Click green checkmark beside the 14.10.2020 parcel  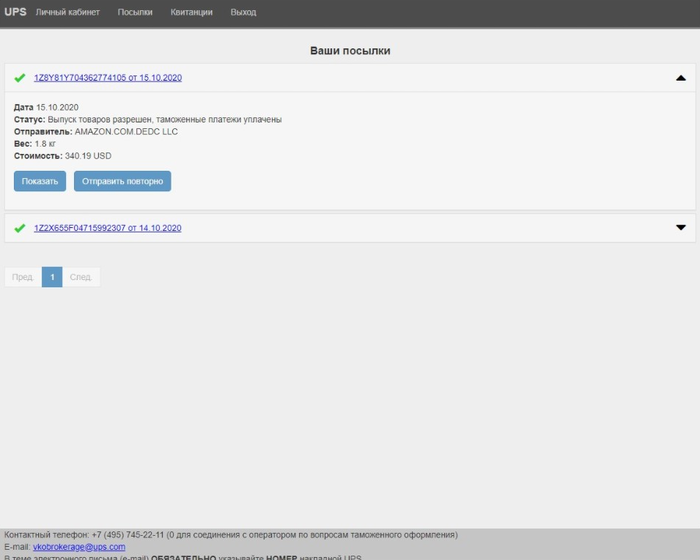tap(20, 228)
